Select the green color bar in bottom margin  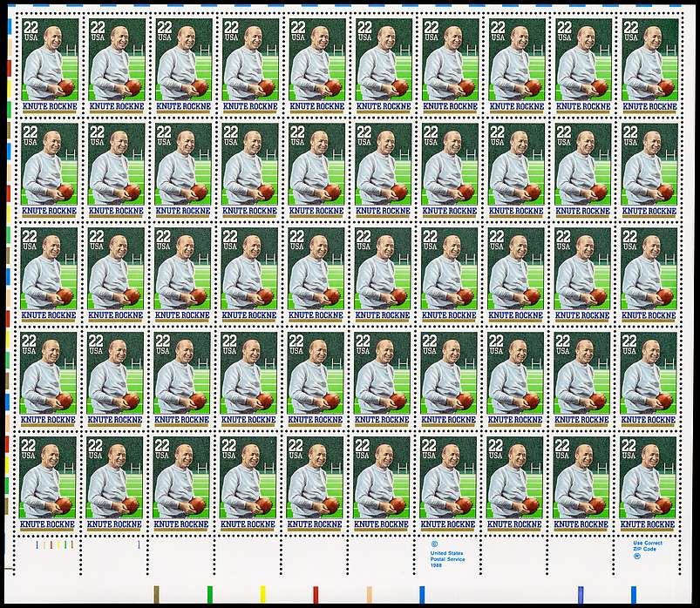coord(210,595)
